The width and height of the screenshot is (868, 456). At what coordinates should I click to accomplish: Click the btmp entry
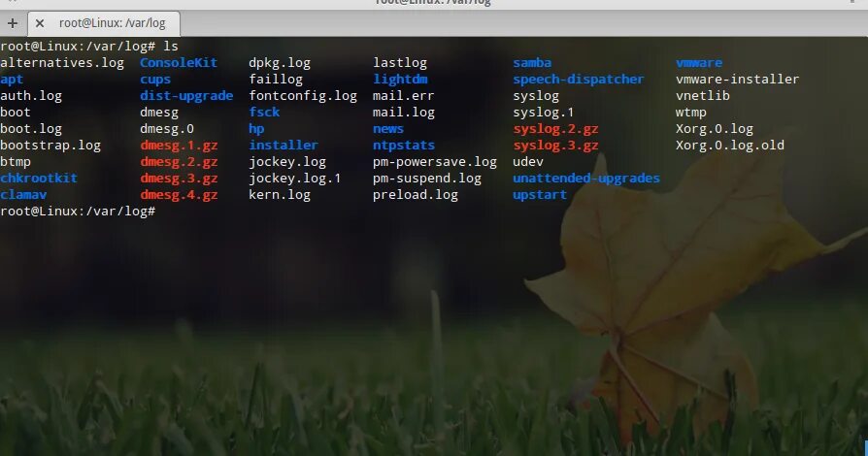16,162
